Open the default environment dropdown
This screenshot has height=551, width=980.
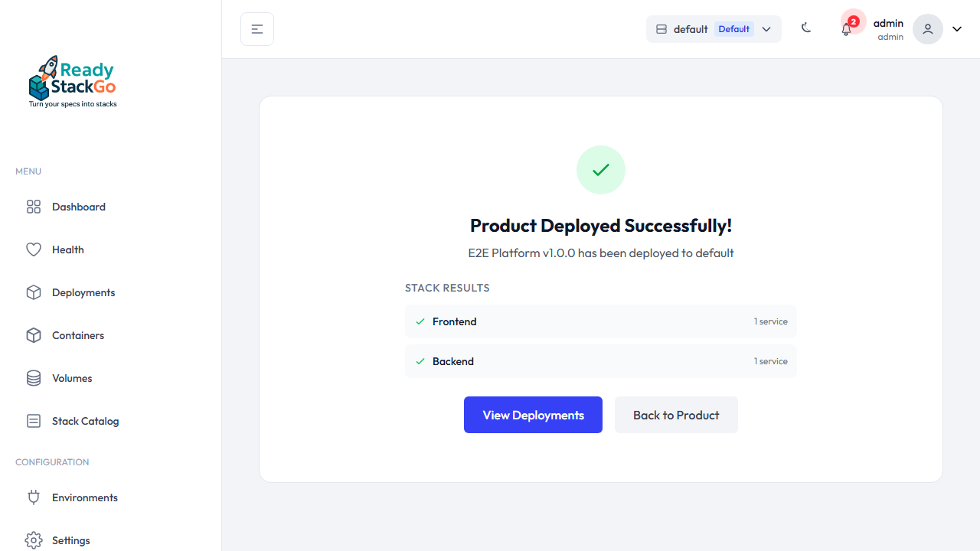click(x=713, y=28)
